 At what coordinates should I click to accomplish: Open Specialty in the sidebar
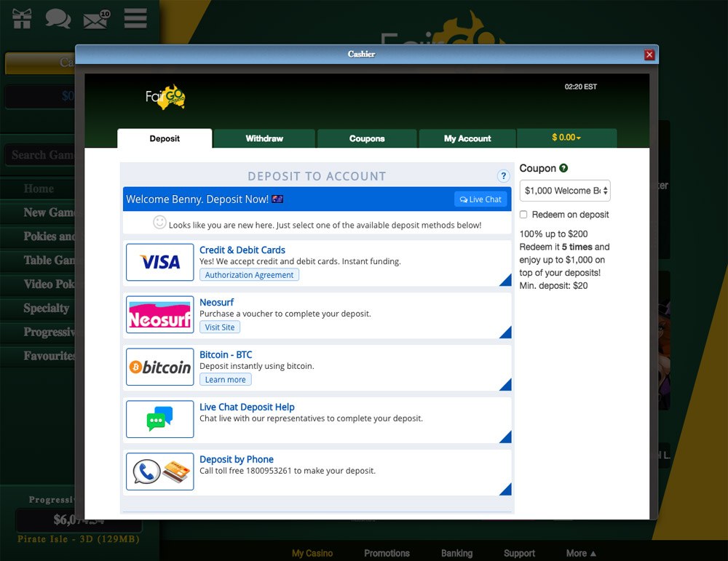(39, 308)
